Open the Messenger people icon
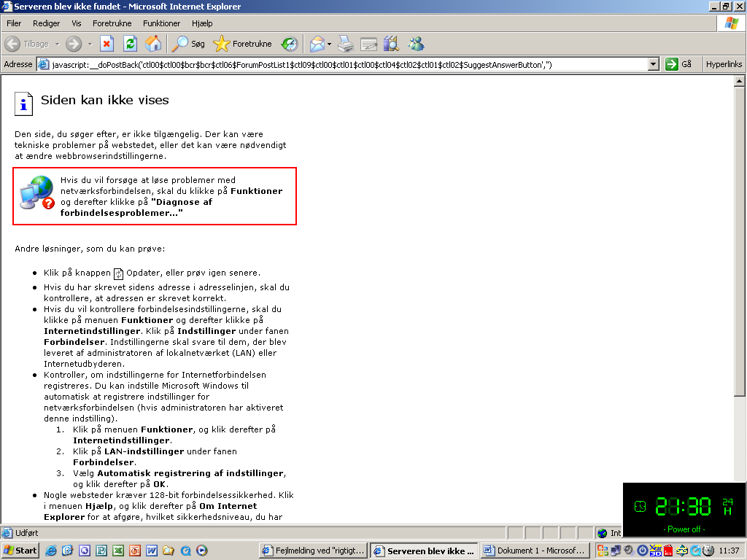The width and height of the screenshot is (747, 560). pos(416,44)
